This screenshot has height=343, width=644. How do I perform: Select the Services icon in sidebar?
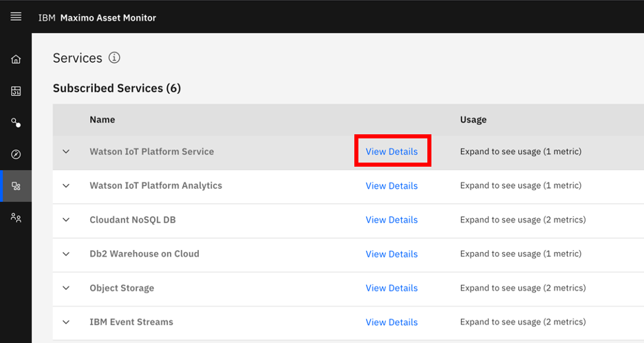point(16,186)
